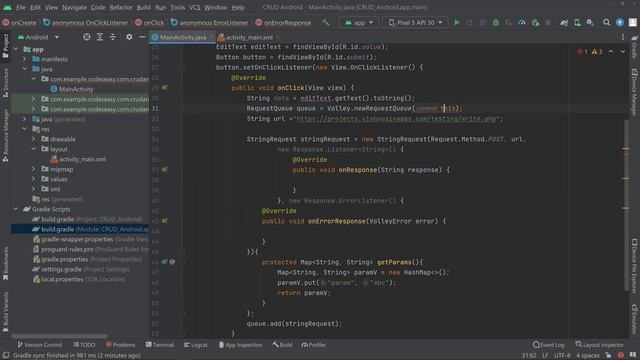Click the override gutter icon beside onClick

point(164,88)
